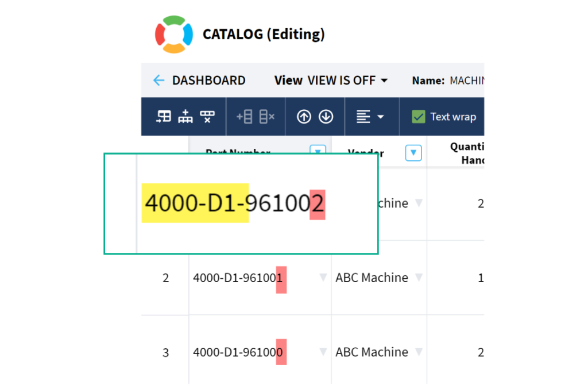Open dropdown arrow for 4000-D1-961001 cell
Screen dimensions: 588x392
pos(323,278)
